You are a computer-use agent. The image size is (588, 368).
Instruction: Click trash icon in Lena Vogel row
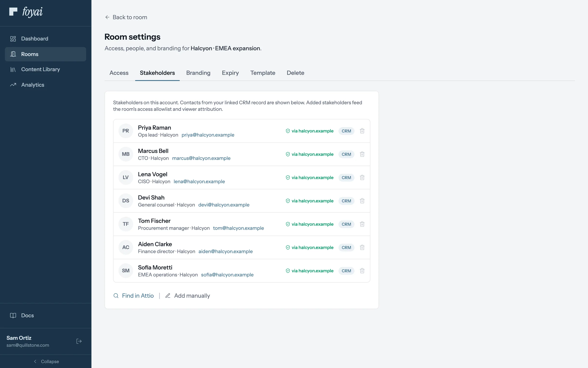point(362,178)
